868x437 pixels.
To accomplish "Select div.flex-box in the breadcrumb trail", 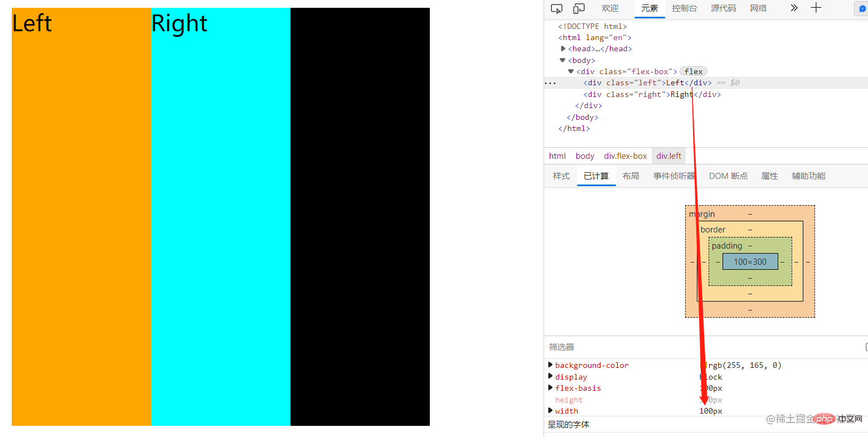I will coord(625,156).
